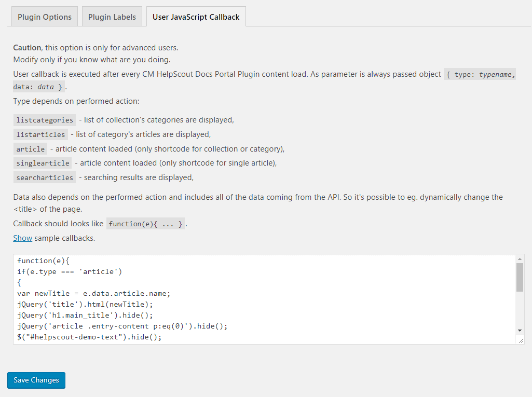Click the function(e){ ... } code snippet
Image resolution: width=532 pixels, height=397 pixels.
pyautogui.click(x=145, y=224)
